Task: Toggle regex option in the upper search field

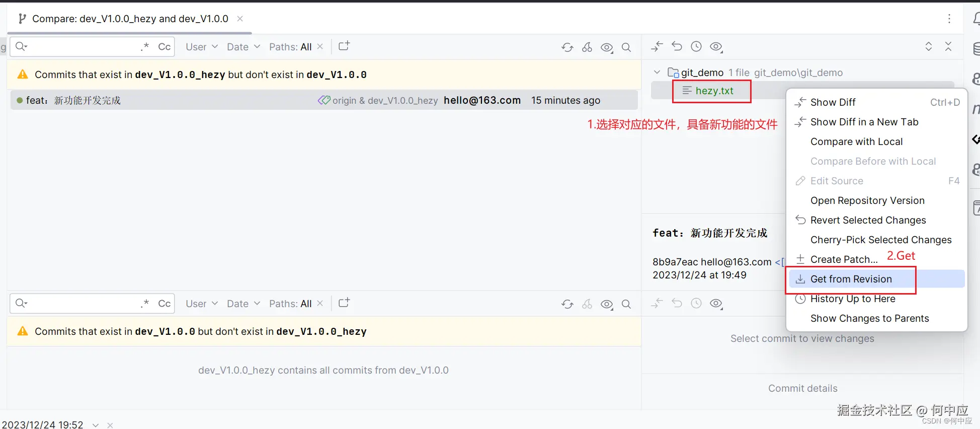Action: point(145,47)
